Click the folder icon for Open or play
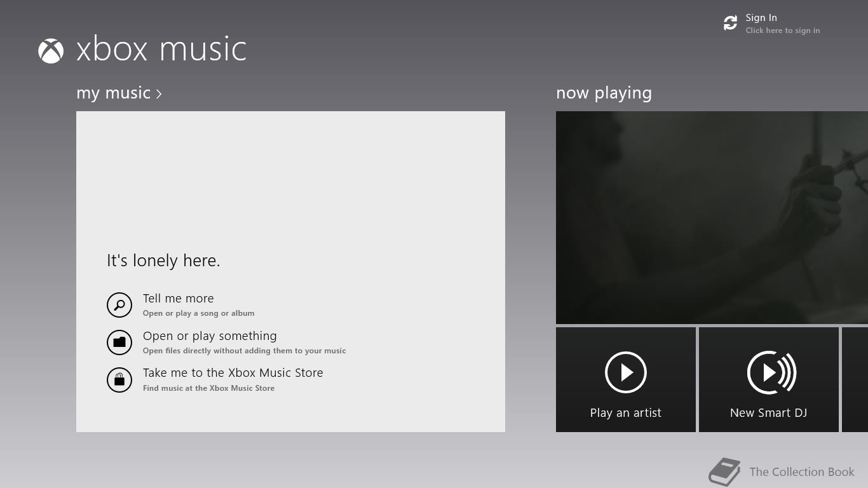The image size is (868, 488). pos(119,342)
